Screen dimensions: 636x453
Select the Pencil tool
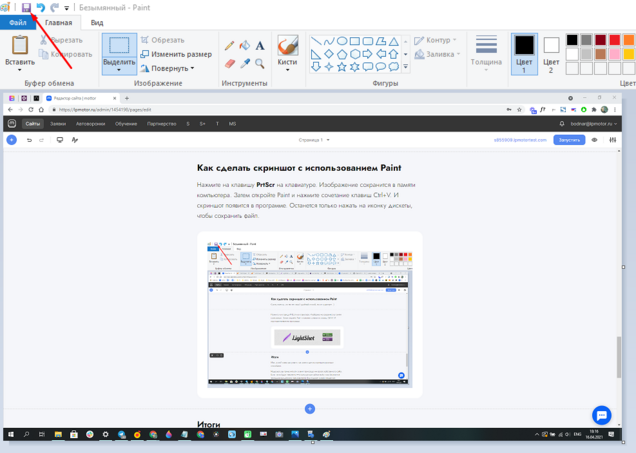click(229, 45)
